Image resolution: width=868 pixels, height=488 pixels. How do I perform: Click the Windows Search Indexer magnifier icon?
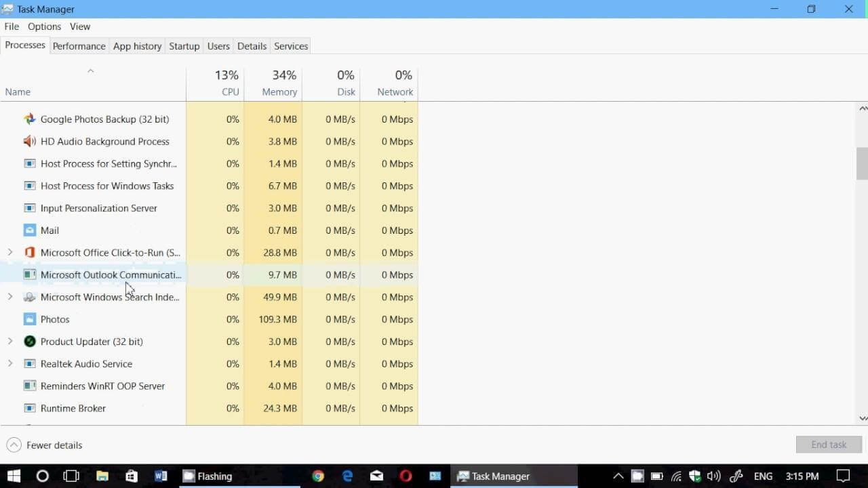pyautogui.click(x=30, y=297)
